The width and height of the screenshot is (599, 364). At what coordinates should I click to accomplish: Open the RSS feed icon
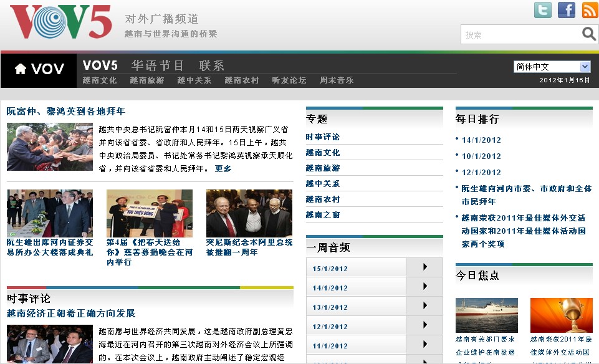tap(590, 10)
